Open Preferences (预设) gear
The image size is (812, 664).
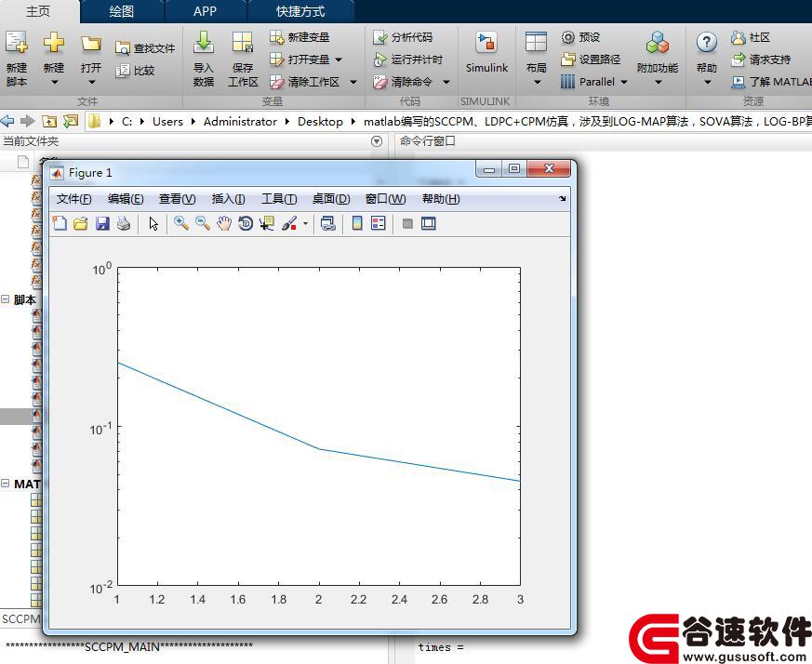(x=580, y=37)
